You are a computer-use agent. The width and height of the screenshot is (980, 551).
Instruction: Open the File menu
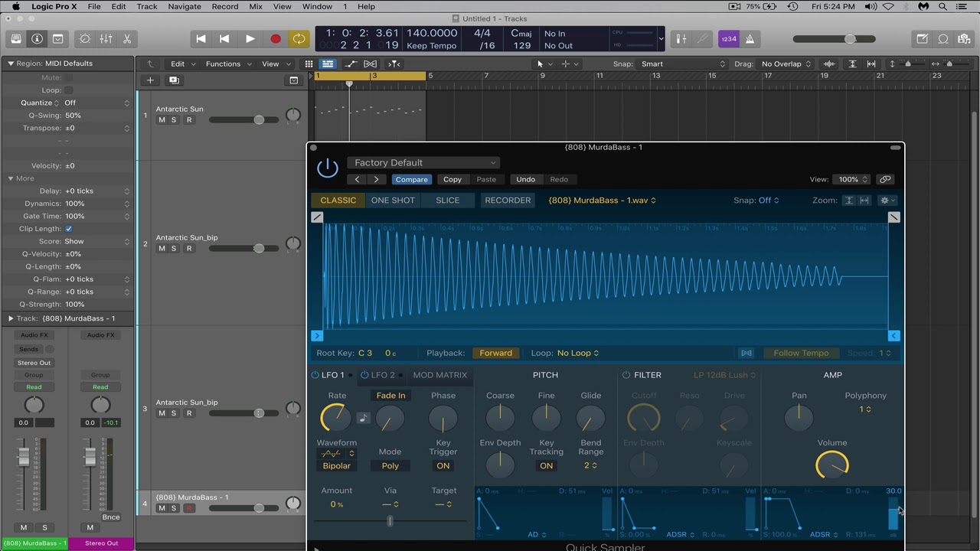point(93,6)
